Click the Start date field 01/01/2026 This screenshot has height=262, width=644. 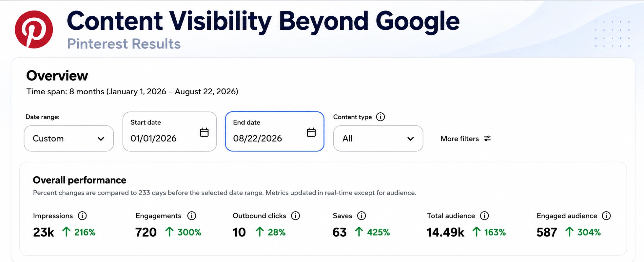point(170,132)
